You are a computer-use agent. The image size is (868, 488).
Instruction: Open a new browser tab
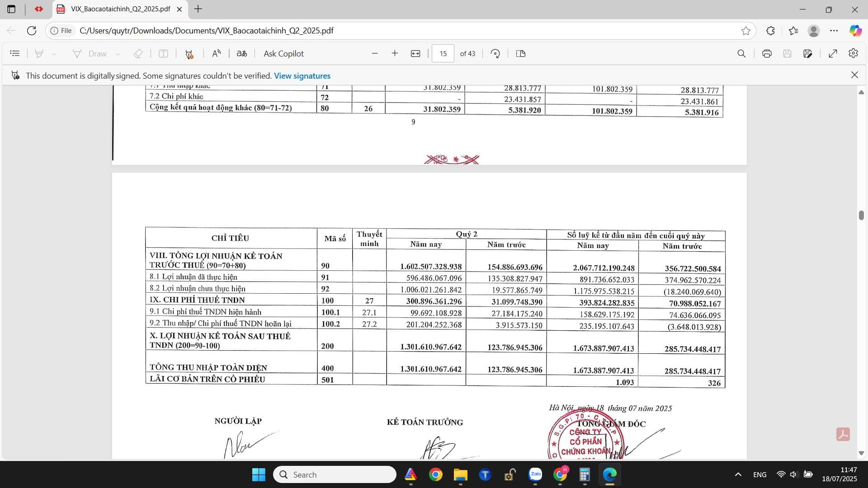[x=198, y=9]
